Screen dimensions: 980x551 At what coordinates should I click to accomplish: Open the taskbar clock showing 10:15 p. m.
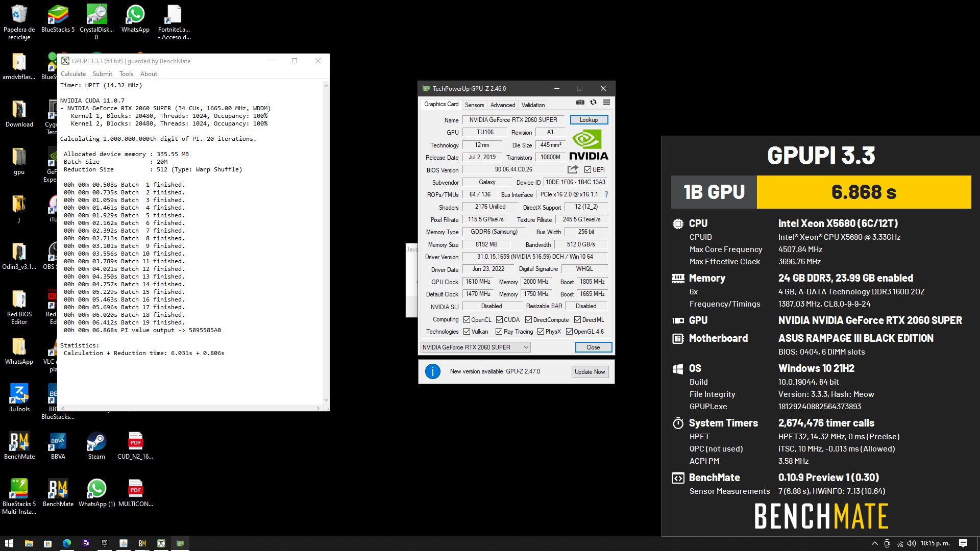pyautogui.click(x=935, y=543)
